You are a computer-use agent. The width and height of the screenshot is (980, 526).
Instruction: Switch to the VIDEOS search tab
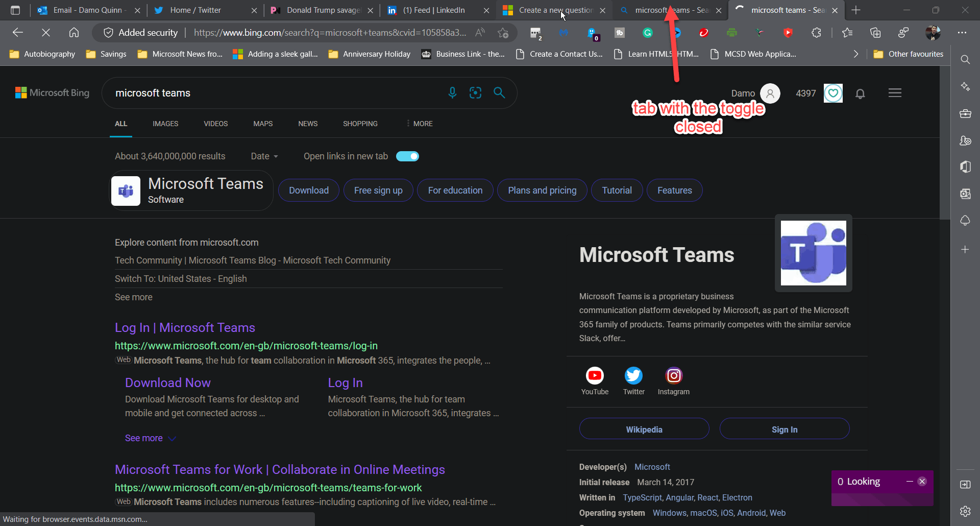(x=216, y=124)
